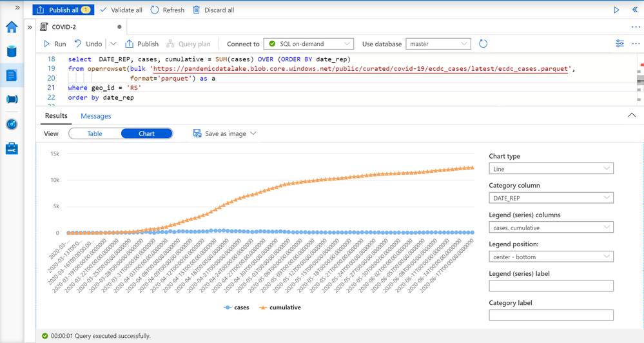The image size is (644, 343).
Task: Expand the Save as image chevron
Action: point(253,133)
